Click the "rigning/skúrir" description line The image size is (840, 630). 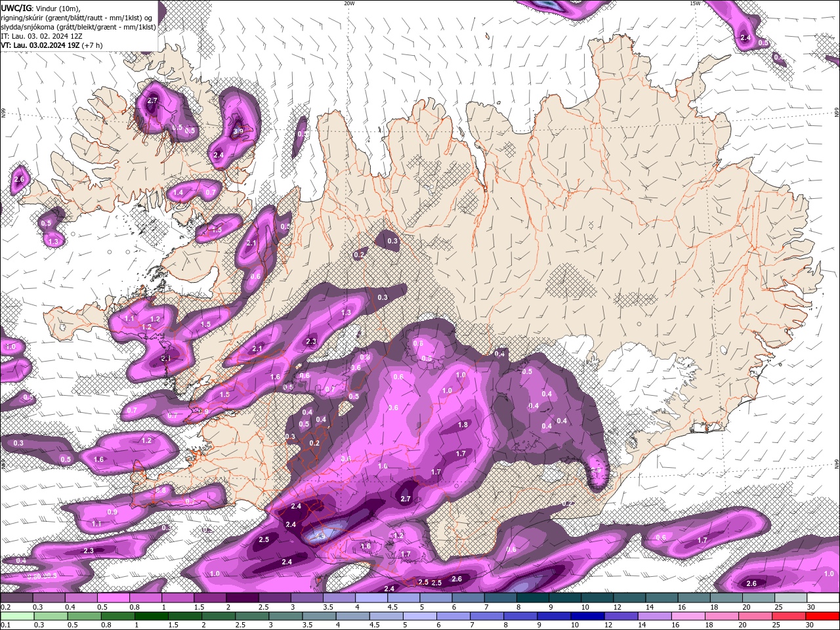point(77,18)
